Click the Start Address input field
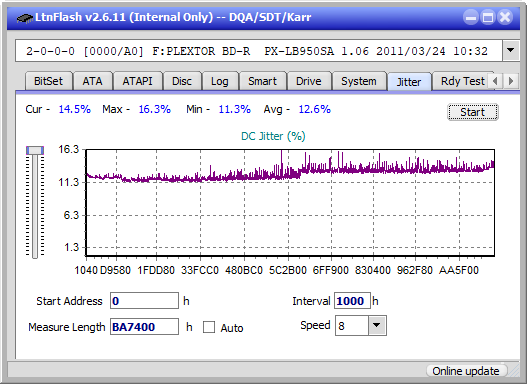Image resolution: width=527 pixels, height=384 pixels. [145, 300]
